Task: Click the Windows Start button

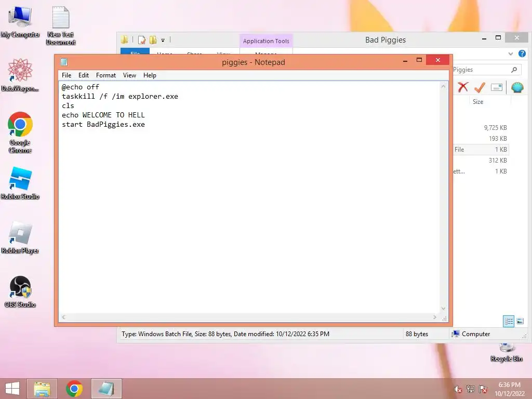Action: click(12, 389)
